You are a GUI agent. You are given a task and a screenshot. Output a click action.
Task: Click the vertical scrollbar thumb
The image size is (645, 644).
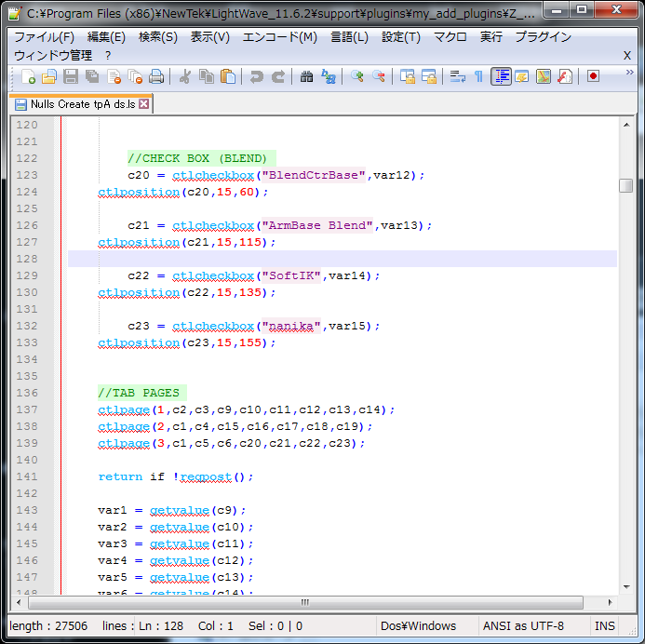pos(626,185)
